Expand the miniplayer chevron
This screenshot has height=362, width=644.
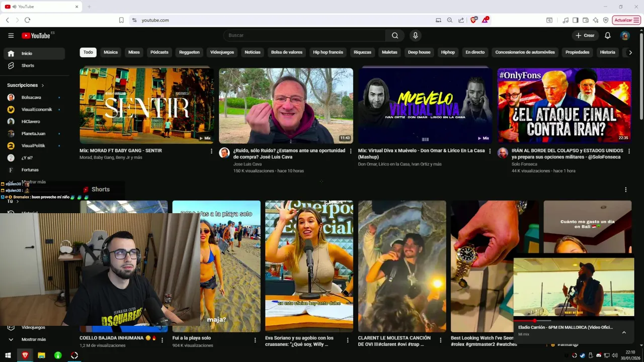tap(624, 332)
